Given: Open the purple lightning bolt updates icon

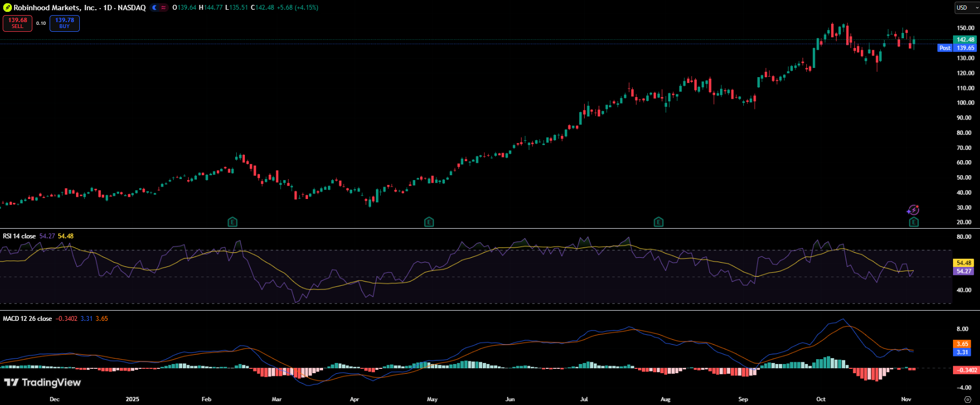Looking at the screenshot, I should 913,210.
